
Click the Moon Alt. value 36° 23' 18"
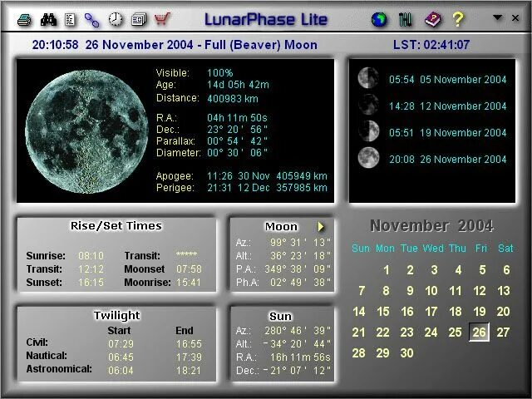pos(300,255)
